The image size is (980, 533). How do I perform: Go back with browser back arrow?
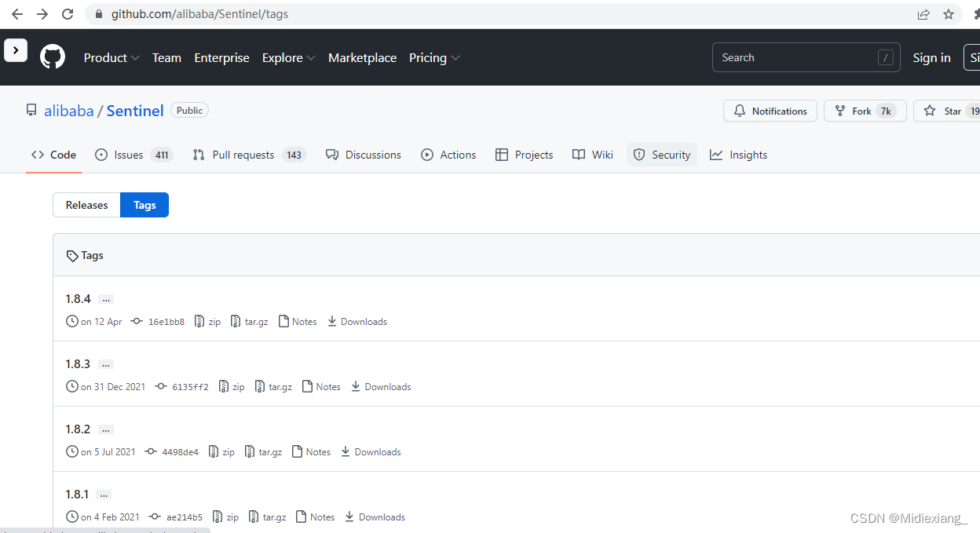[17, 14]
